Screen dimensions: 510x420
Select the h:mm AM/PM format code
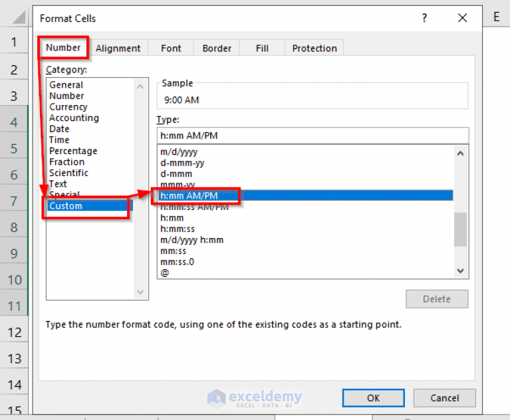coord(306,195)
